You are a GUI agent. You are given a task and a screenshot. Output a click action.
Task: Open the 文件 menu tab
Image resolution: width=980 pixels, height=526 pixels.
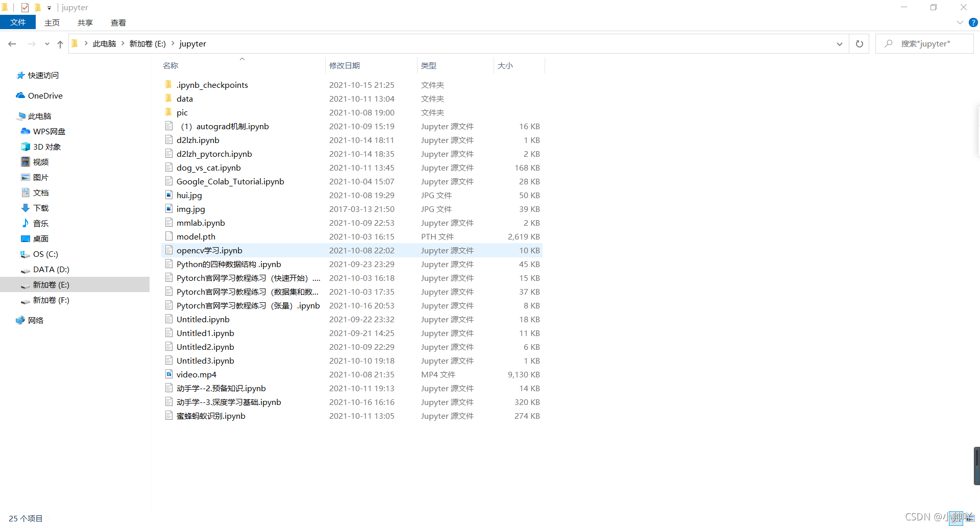pos(18,22)
